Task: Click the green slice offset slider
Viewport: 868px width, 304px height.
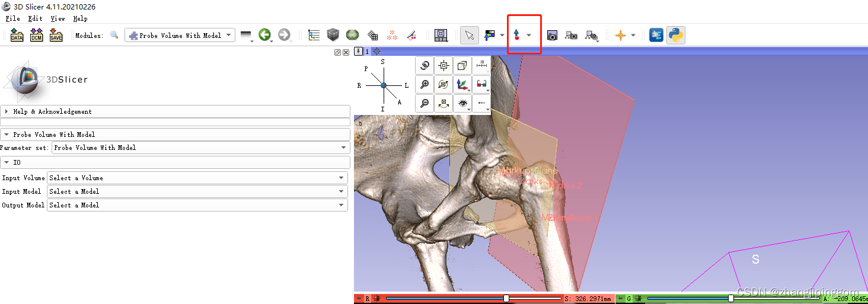Action: coord(733,299)
